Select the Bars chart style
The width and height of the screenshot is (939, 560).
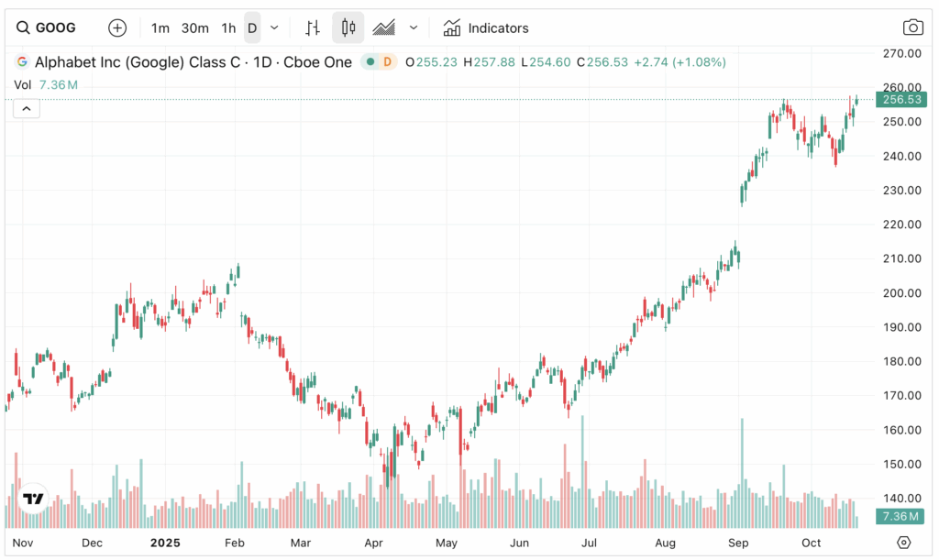pyautogui.click(x=313, y=27)
